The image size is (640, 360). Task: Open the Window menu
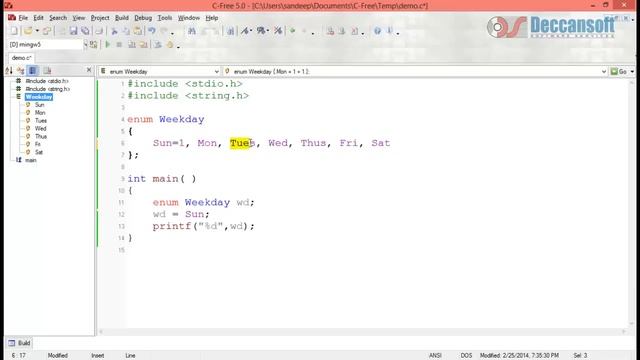click(189, 18)
